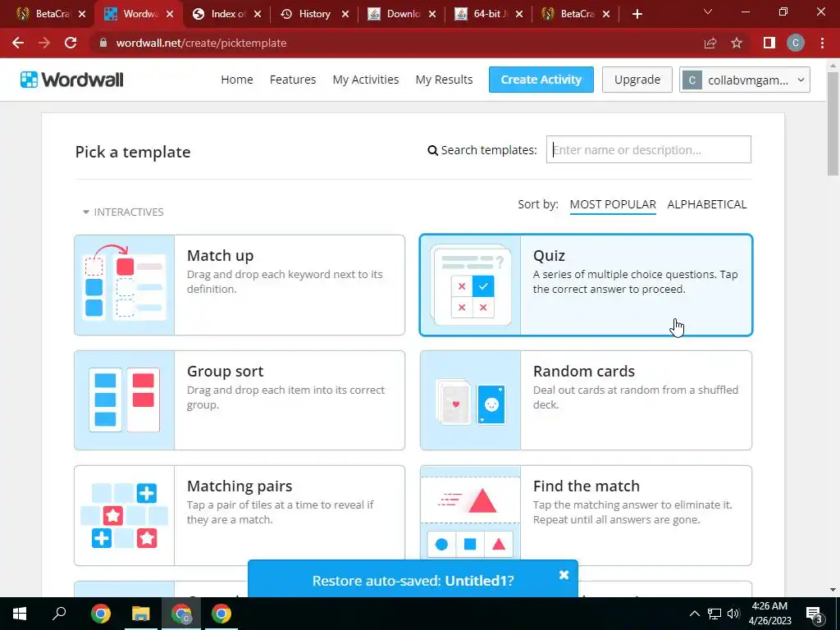Open File Explorer from the taskbar

pos(141,614)
